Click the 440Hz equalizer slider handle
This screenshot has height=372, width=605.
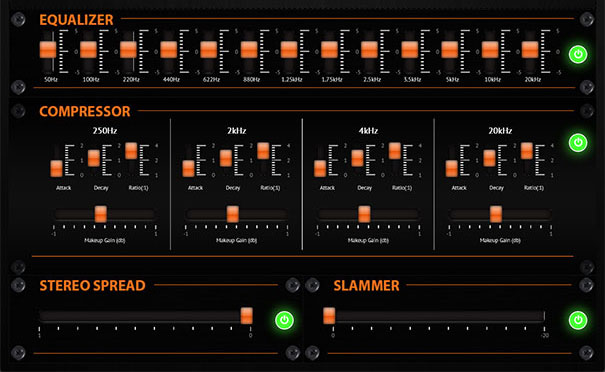(169, 50)
